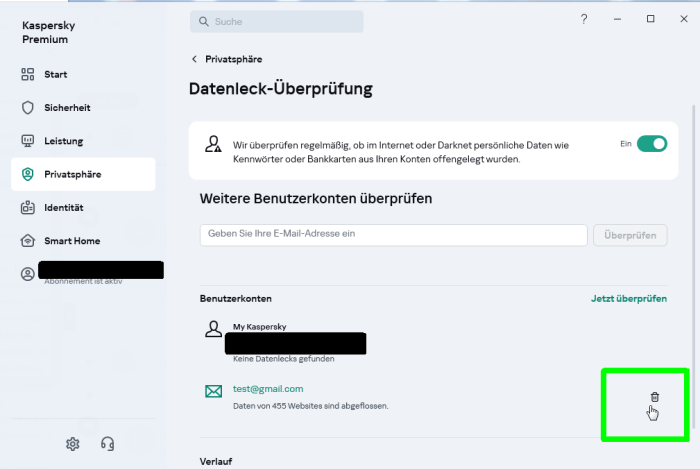700x469 pixels.
Task: Click the Start grid icon
Action: coord(28,75)
